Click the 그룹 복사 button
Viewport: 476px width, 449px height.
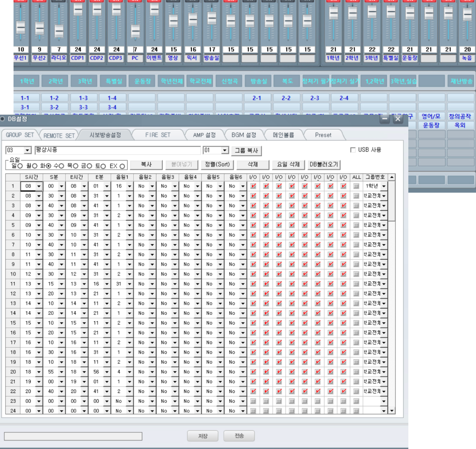click(x=246, y=150)
